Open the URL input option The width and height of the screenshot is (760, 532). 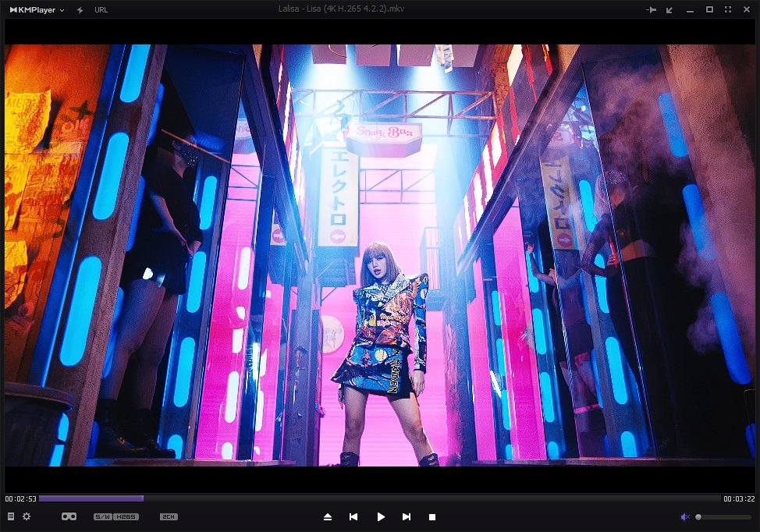pyautogui.click(x=101, y=9)
